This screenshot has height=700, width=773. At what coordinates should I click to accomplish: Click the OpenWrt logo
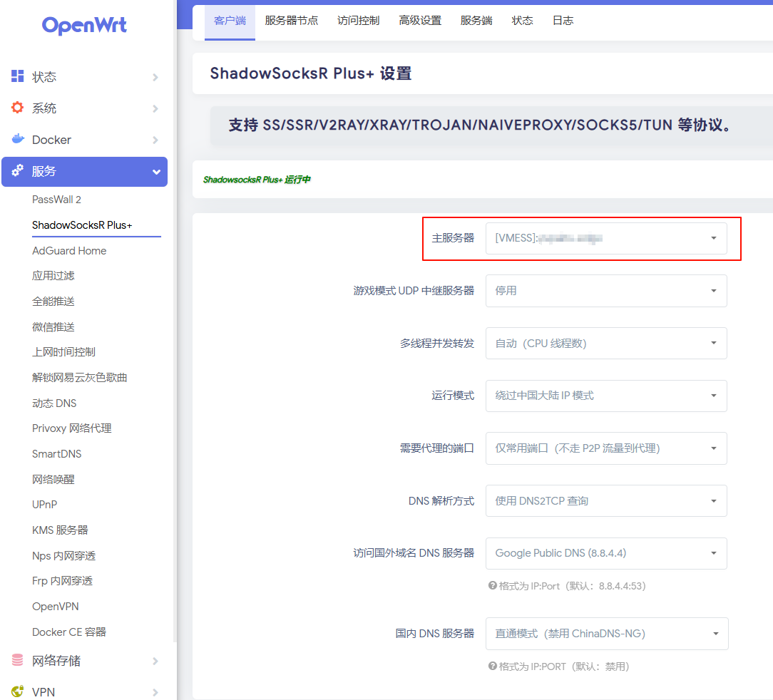84,26
